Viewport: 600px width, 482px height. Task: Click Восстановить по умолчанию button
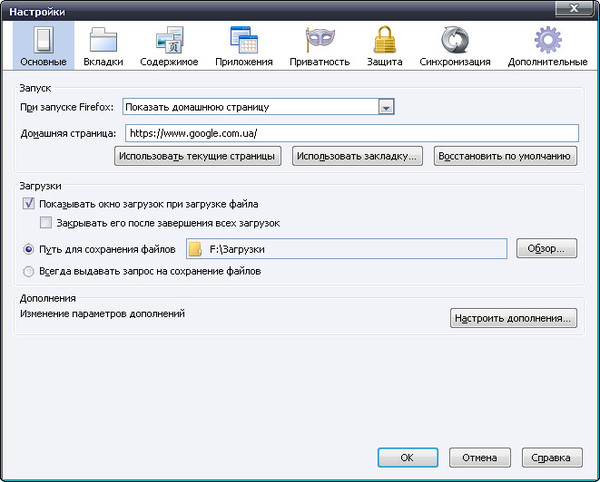tap(505, 156)
